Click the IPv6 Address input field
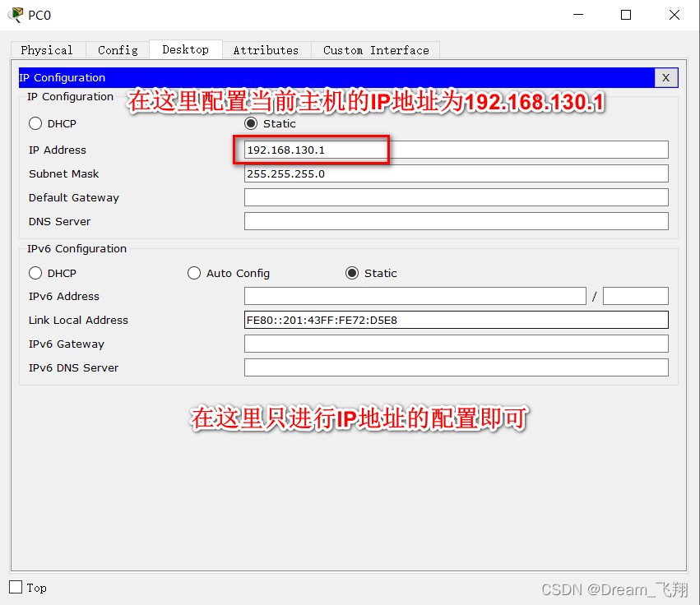 point(415,296)
